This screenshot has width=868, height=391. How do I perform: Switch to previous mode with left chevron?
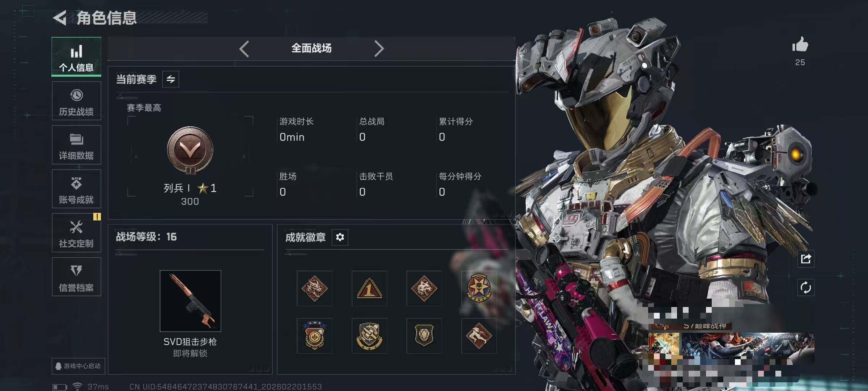tap(244, 49)
